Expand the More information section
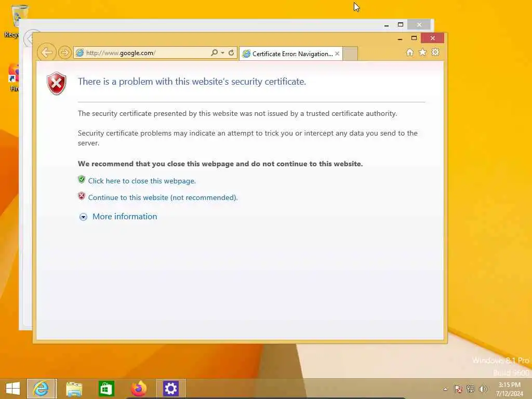532x399 pixels. pos(83,217)
